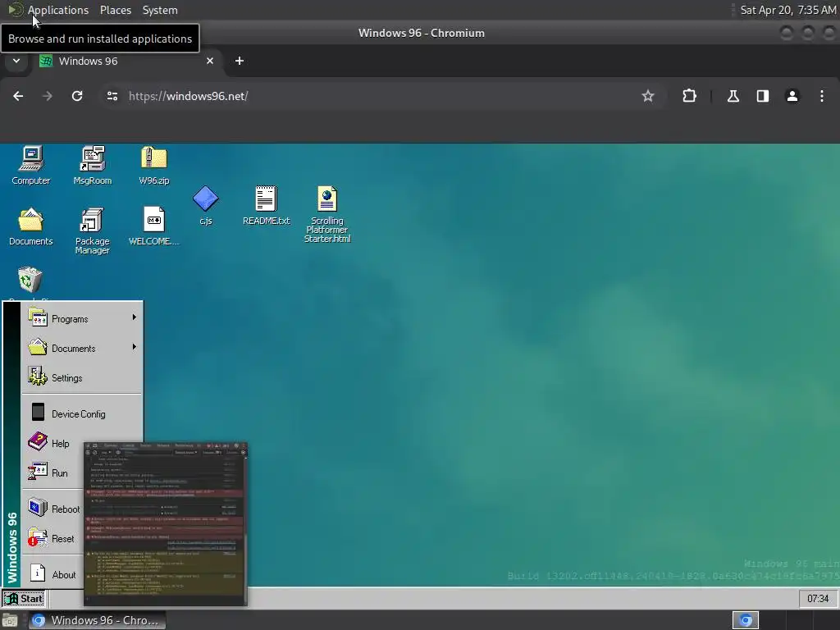Open the WELCOME markdown file icon

tap(153, 226)
